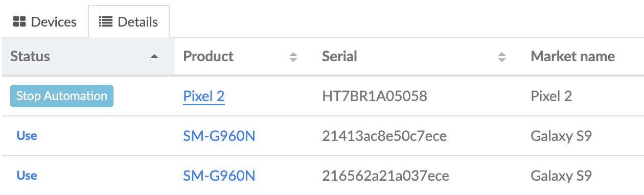Use the device with serial 216562a21a037ece
The width and height of the screenshot is (644, 195).
pyautogui.click(x=27, y=176)
